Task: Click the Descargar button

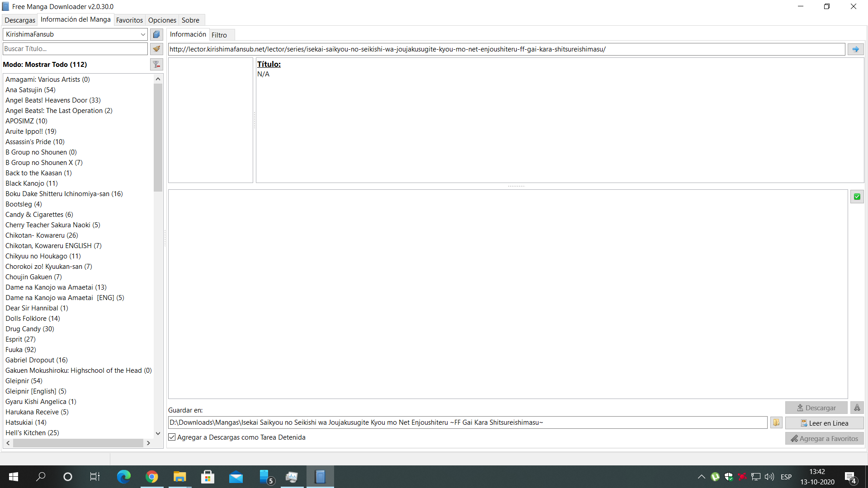Action: coord(816,408)
